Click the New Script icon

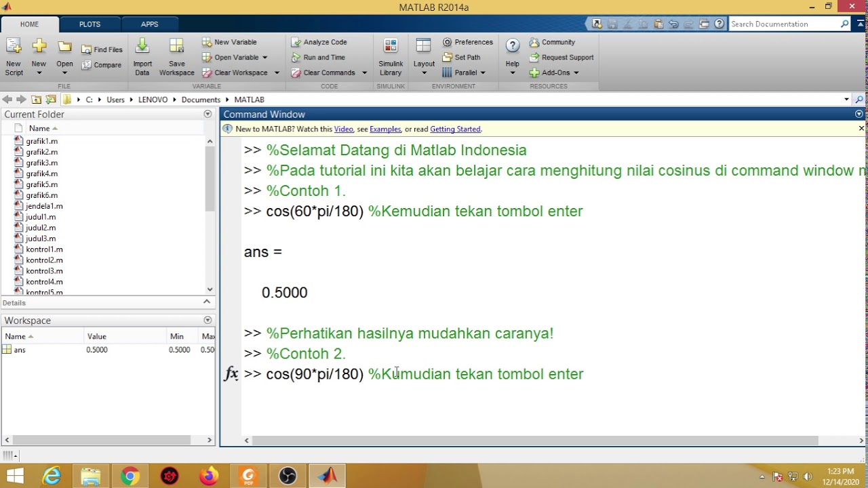(14, 46)
